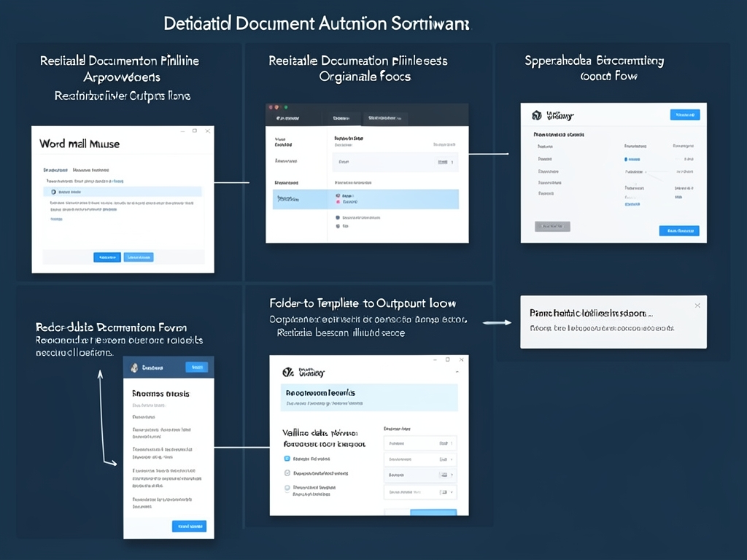
Task: Click the yellow traffic-light button in the dark-titled window
Action: click(278, 108)
